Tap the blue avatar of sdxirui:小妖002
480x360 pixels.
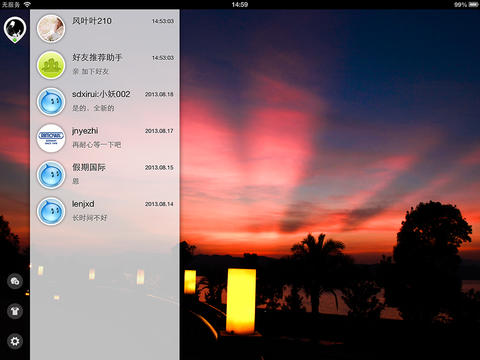[x=51, y=102]
